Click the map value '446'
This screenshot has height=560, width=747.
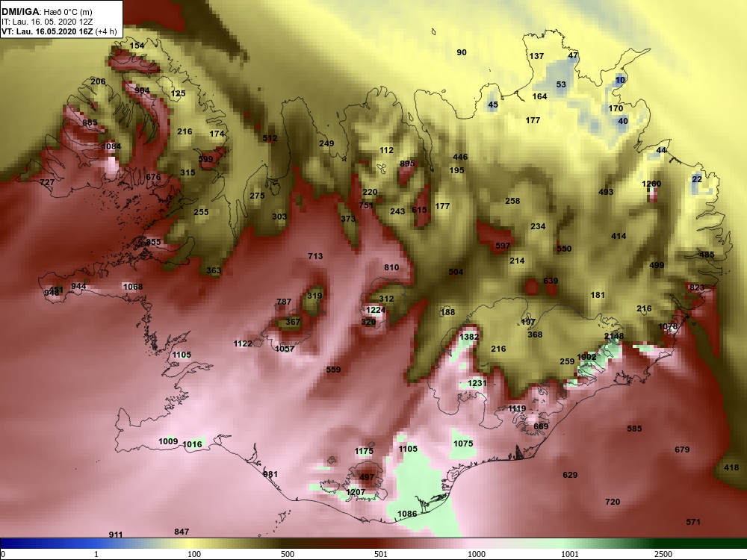460,157
